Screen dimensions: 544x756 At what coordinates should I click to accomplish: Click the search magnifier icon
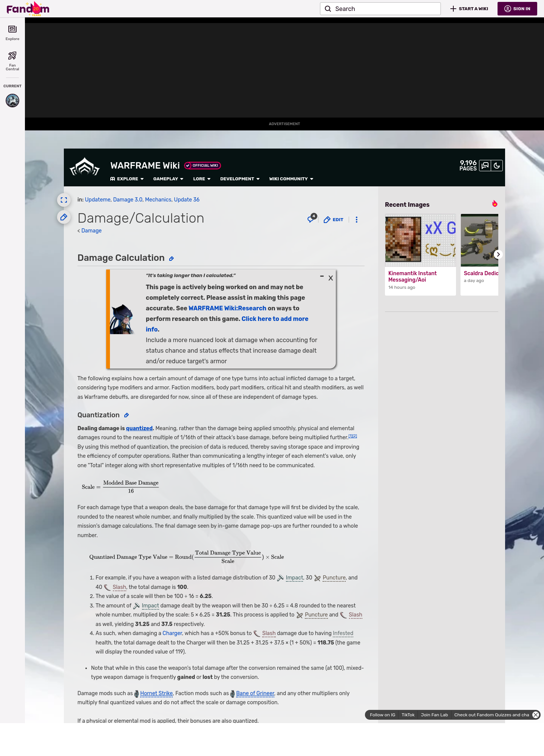coord(328,9)
